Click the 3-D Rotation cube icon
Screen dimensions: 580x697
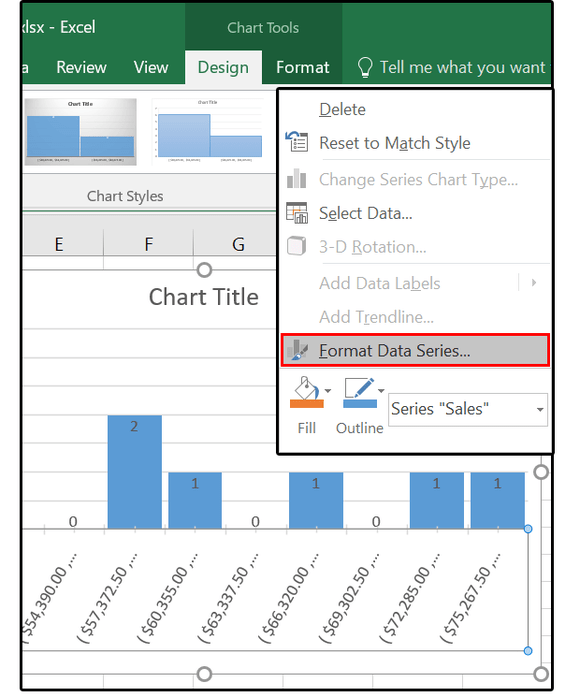point(296,246)
